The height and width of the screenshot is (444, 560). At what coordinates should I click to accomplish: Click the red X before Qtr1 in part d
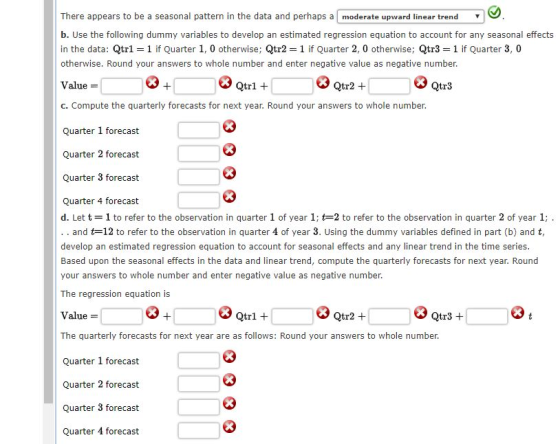pyautogui.click(x=225, y=313)
